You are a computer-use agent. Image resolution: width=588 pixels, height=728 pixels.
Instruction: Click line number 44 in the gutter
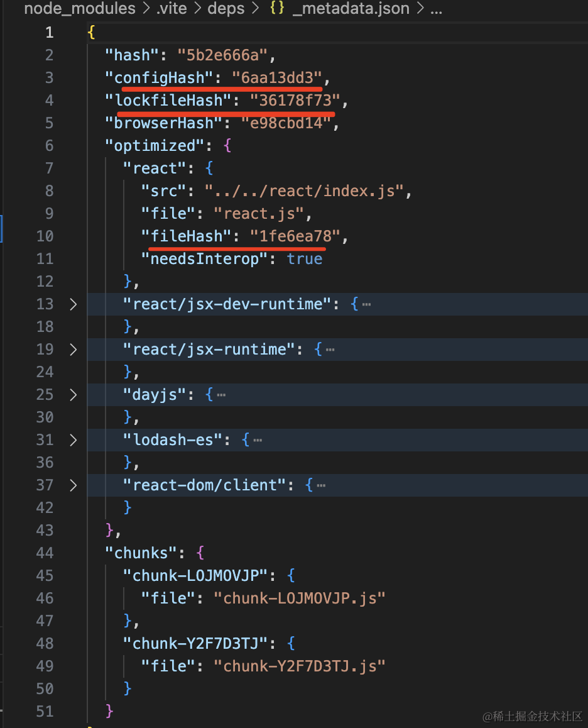pos(45,553)
